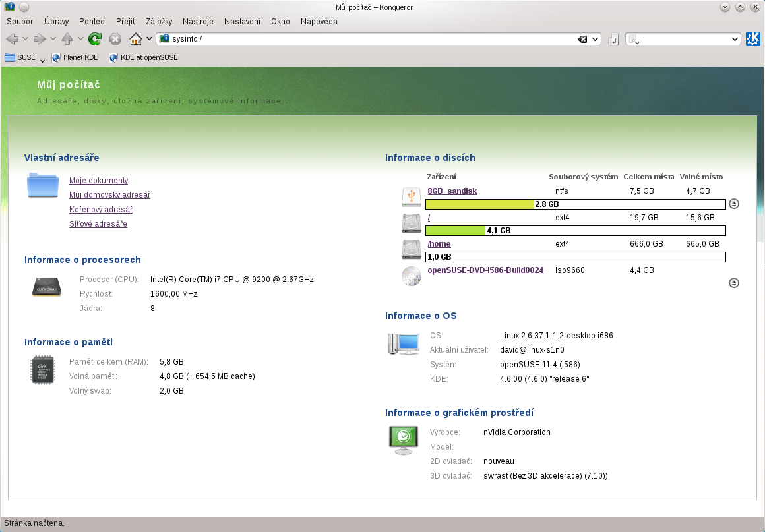Click the Planet KDE bookmark icon

click(56, 57)
